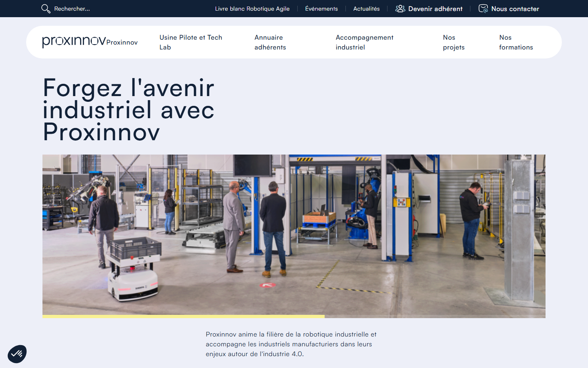Click the Rechercher search field
The image size is (588, 368).
72,9
